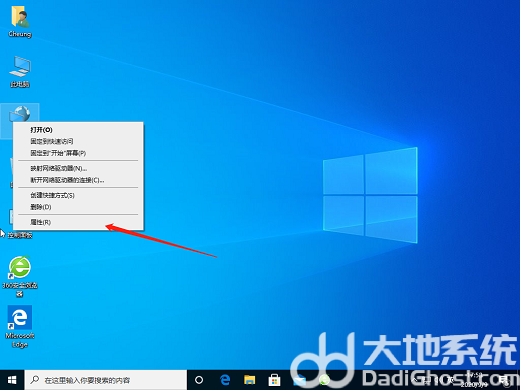Launch Edge from the taskbar

point(225,380)
